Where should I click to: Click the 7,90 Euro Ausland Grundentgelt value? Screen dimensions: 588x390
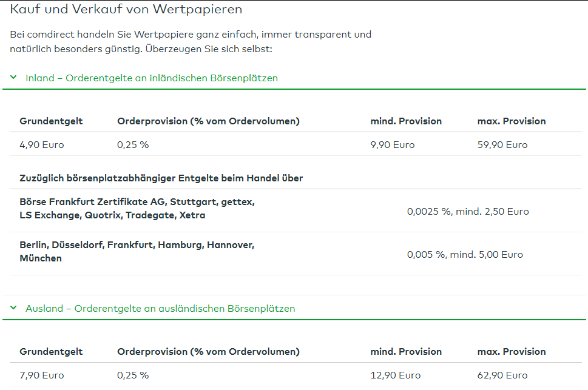tap(42, 375)
